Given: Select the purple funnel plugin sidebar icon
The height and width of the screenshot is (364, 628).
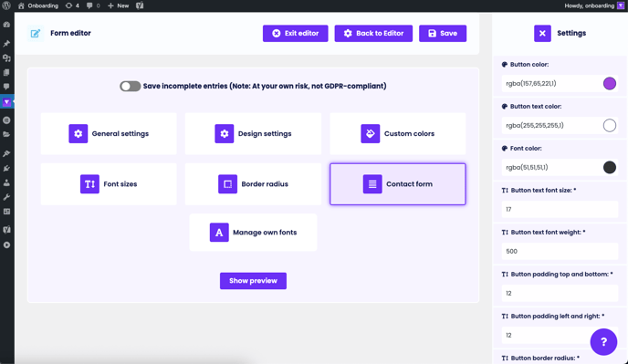Looking at the screenshot, I should tap(6, 102).
